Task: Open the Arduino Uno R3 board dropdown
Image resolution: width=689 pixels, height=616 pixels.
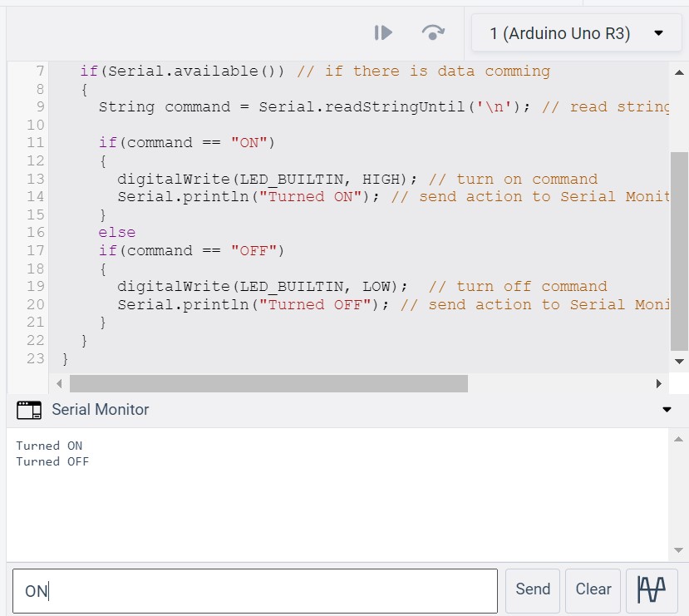Action: [576, 33]
